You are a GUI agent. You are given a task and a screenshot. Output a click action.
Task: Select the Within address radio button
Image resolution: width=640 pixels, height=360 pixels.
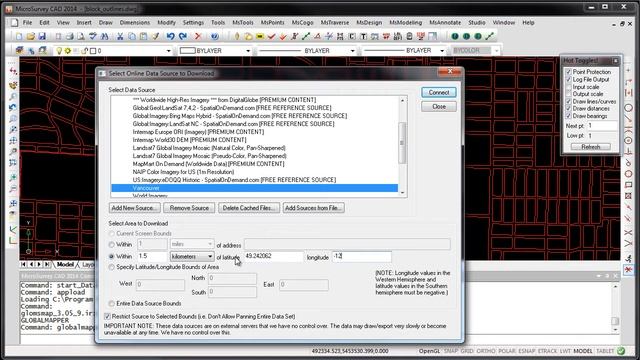click(111, 244)
